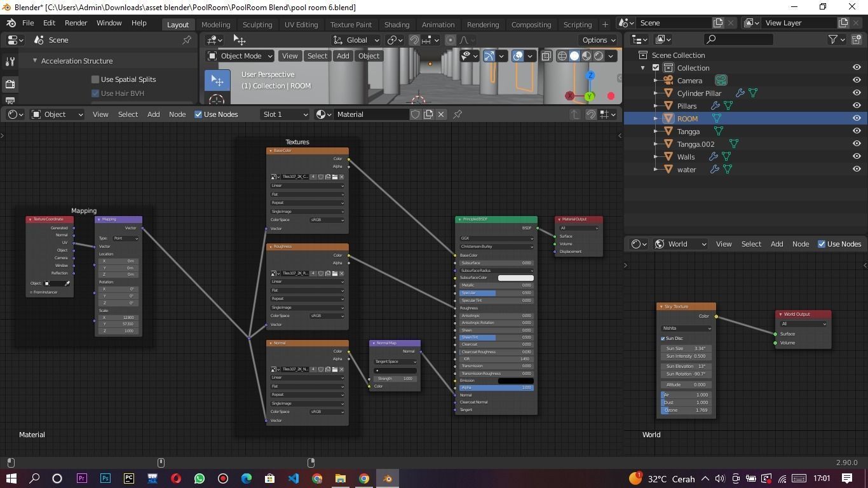Open the Global transform orientation dropdown
The image size is (868, 488).
pyautogui.click(x=356, y=40)
